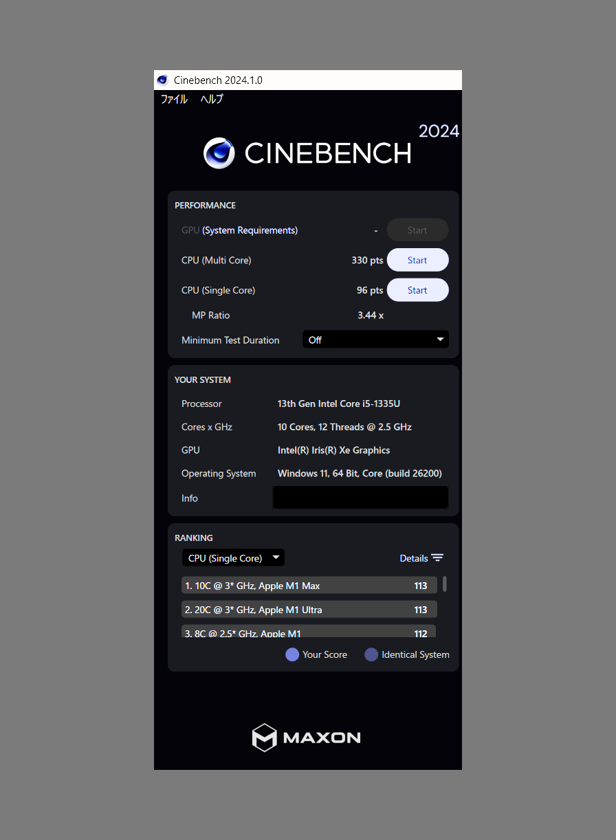Click the MP Ratio value 3.44 x
This screenshot has height=840, width=616.
(371, 315)
